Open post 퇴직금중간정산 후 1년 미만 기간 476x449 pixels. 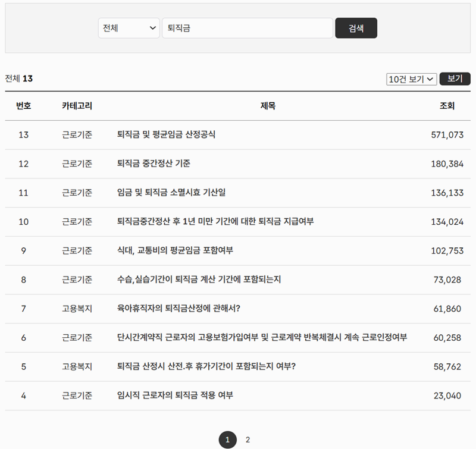tap(215, 221)
